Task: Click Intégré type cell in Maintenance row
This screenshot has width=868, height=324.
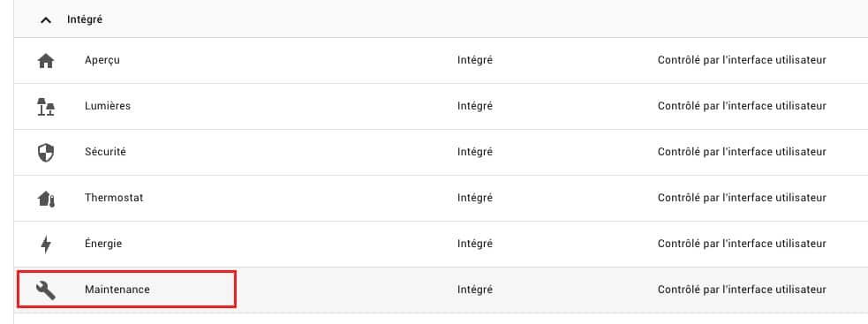Action: (x=475, y=290)
